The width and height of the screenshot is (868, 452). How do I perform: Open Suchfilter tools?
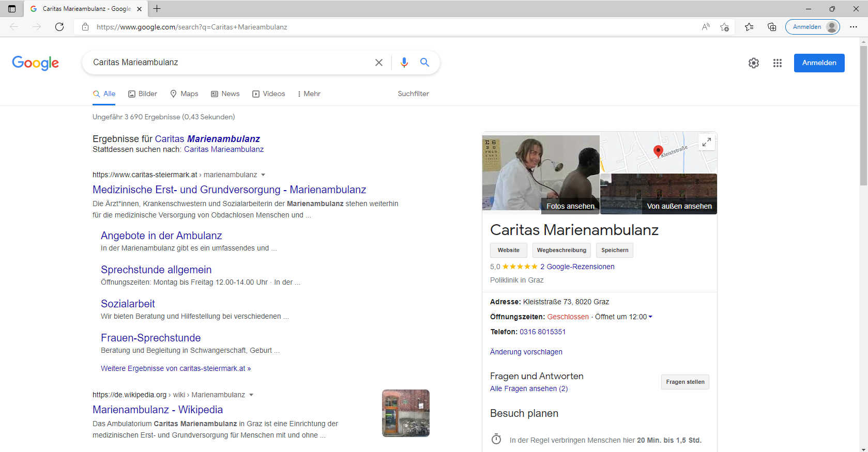tap(413, 93)
